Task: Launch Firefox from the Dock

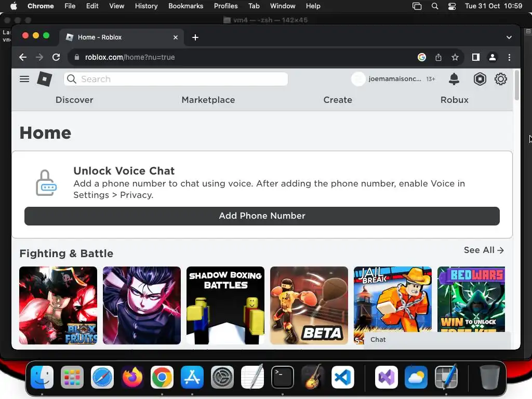Action: point(132,377)
